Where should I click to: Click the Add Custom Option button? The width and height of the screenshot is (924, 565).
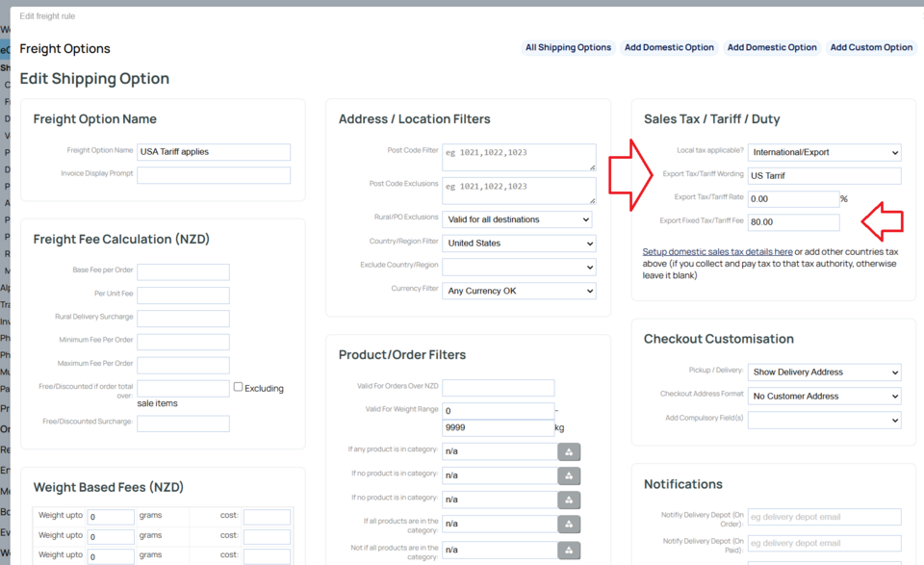click(x=871, y=47)
